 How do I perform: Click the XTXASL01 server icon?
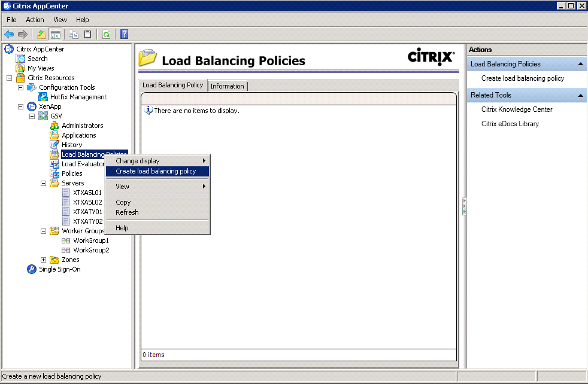pyautogui.click(x=66, y=193)
